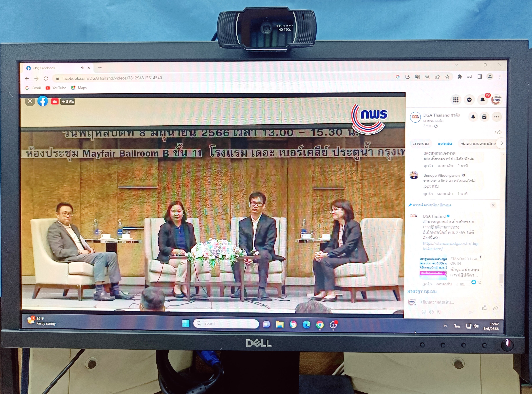The image size is (532, 394).
Task: Click the Facebook logo in video overlay
Action: (x=43, y=101)
